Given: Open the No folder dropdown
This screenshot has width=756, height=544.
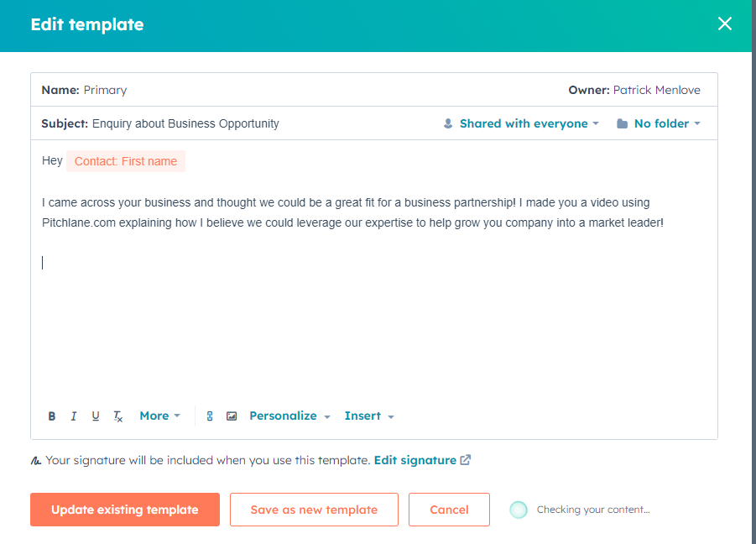Looking at the screenshot, I should point(667,124).
